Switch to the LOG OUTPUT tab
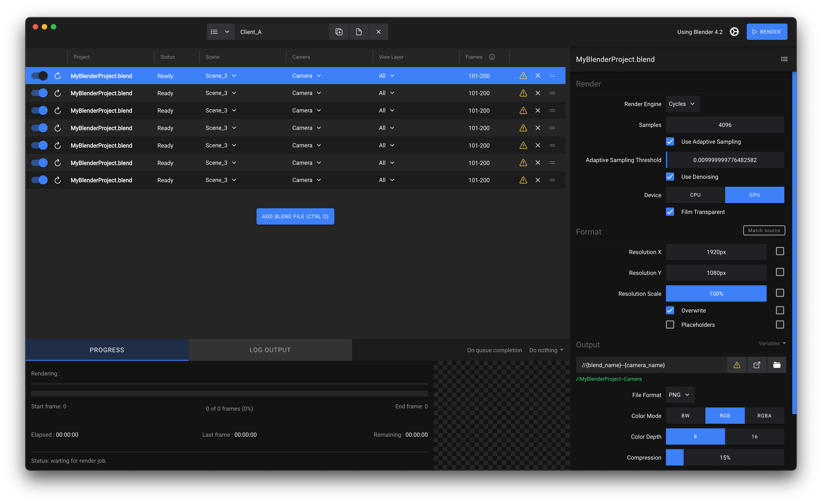 (x=270, y=350)
